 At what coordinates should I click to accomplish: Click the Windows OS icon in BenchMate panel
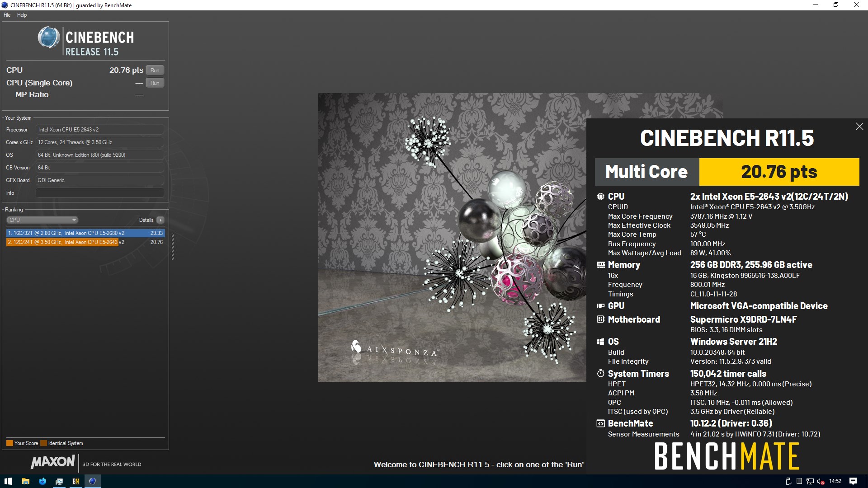pyautogui.click(x=600, y=342)
